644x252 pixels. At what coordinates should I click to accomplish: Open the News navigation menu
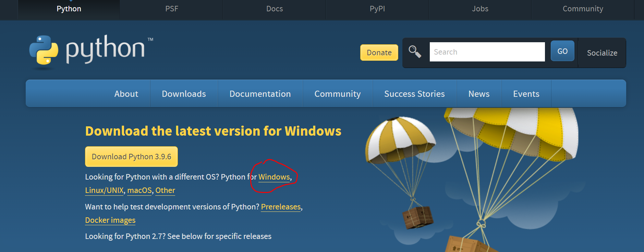pyautogui.click(x=479, y=94)
